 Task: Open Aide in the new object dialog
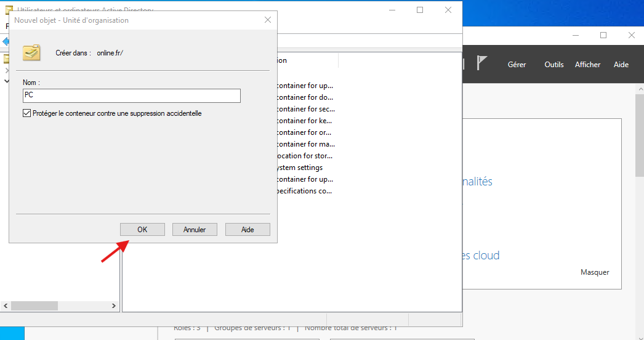(x=248, y=229)
